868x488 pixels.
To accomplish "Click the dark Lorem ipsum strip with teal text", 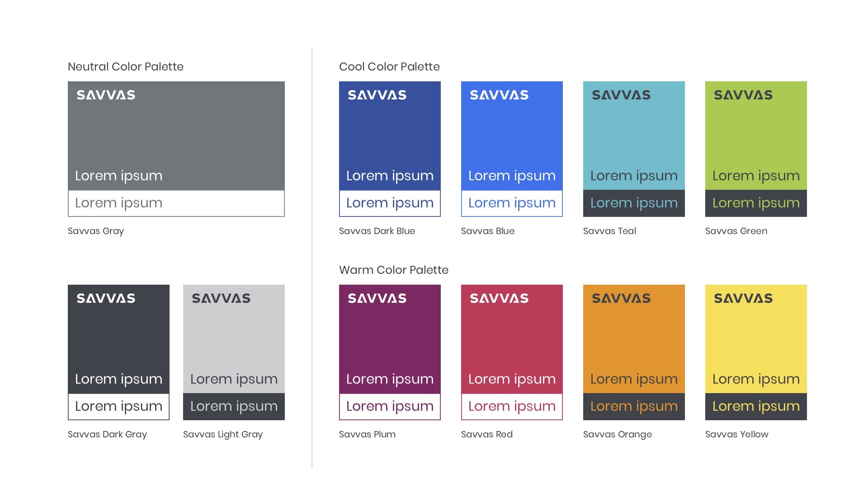I will pos(634,203).
